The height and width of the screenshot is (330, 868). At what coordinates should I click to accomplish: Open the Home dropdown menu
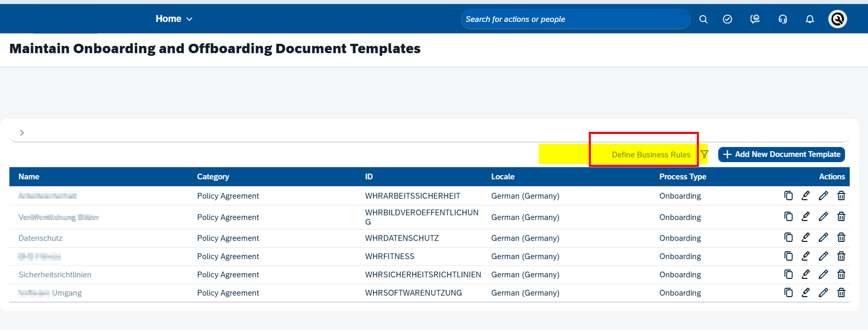tap(174, 19)
